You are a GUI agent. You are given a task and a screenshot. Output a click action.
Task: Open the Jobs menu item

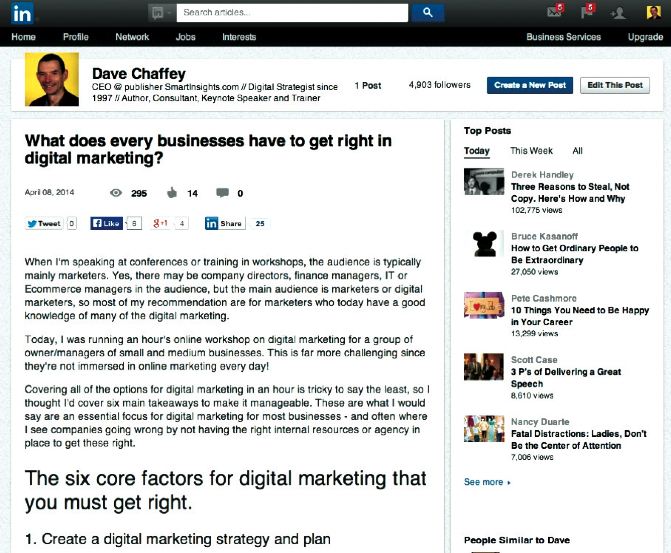click(185, 37)
